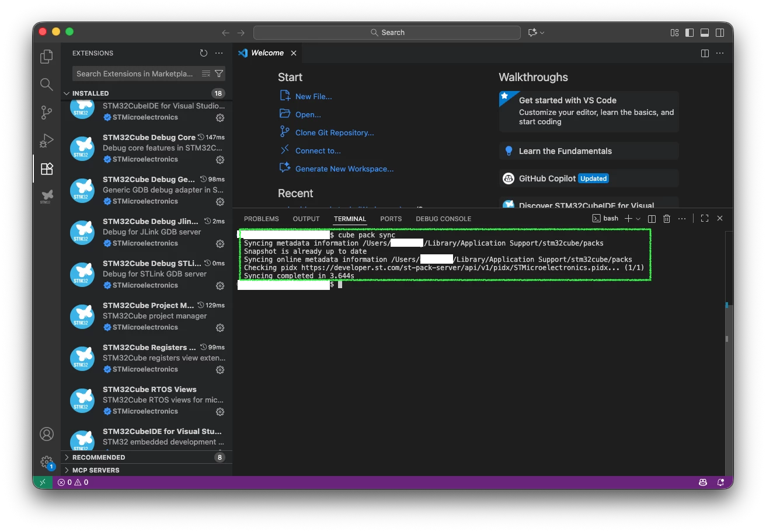Toggle bottom panel visibility

coord(705,33)
